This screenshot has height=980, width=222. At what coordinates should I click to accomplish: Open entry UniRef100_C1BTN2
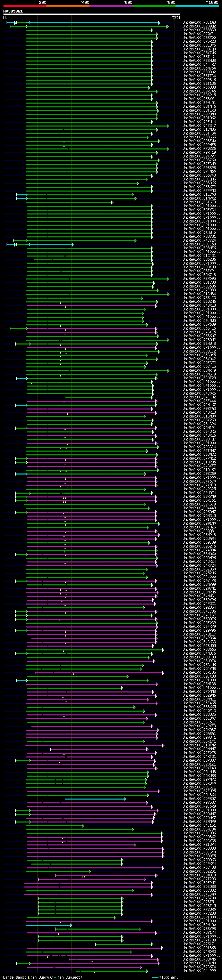click(x=199, y=745)
